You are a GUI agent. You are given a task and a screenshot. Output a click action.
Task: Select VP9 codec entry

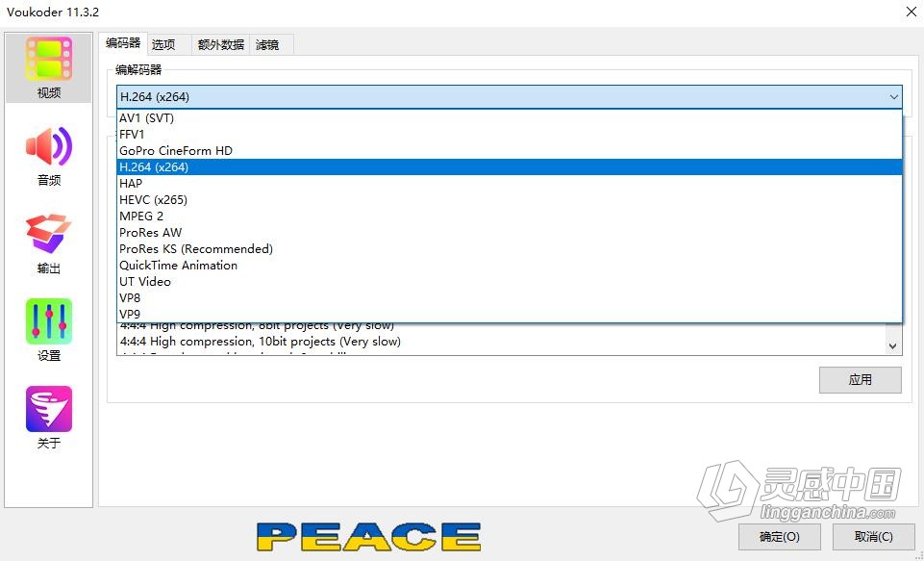coord(510,315)
